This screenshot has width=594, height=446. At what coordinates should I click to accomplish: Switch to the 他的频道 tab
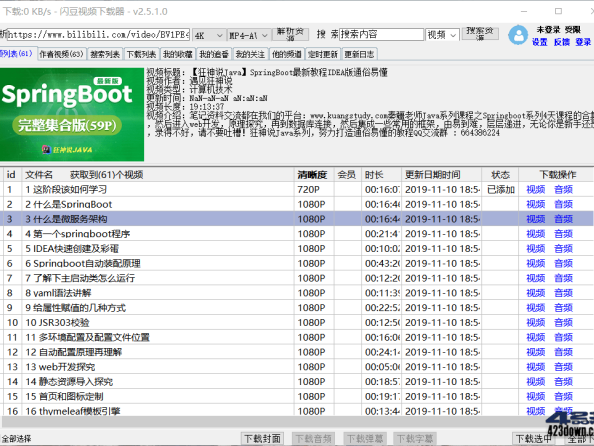[x=286, y=54]
